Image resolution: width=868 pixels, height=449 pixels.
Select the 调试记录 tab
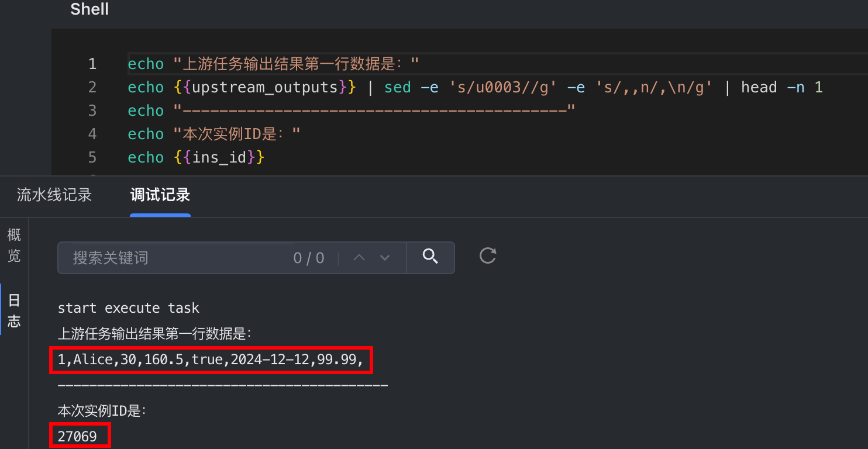pyautogui.click(x=160, y=195)
